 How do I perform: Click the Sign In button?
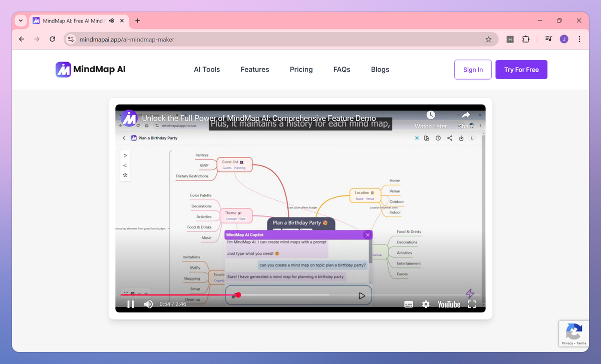(473, 69)
